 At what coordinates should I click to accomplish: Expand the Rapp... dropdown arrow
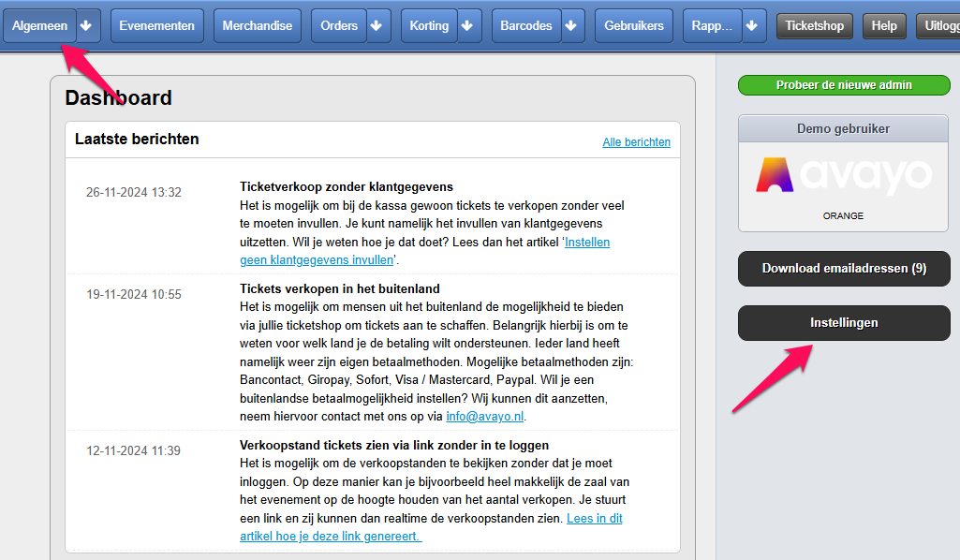(x=752, y=25)
